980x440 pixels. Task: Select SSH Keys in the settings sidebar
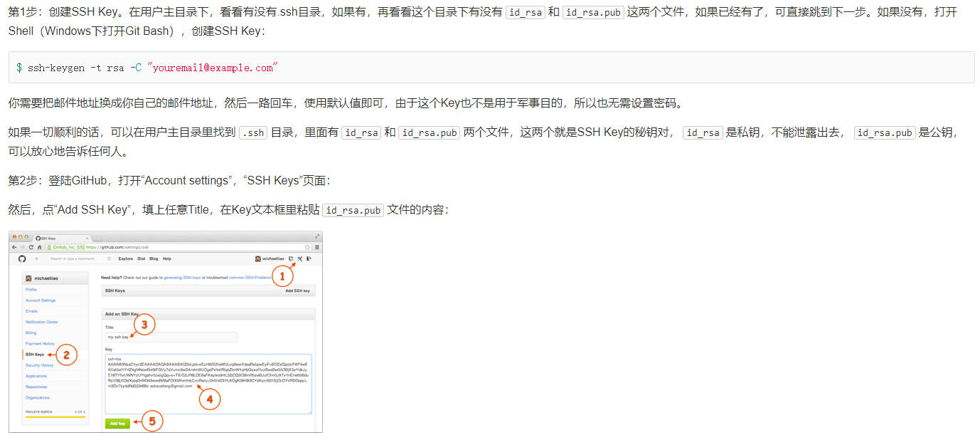click(x=35, y=354)
